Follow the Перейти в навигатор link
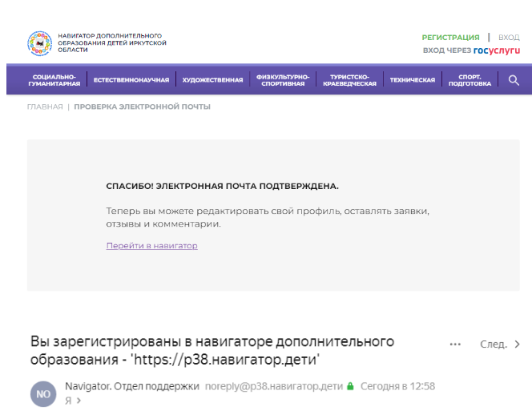 pos(151,245)
